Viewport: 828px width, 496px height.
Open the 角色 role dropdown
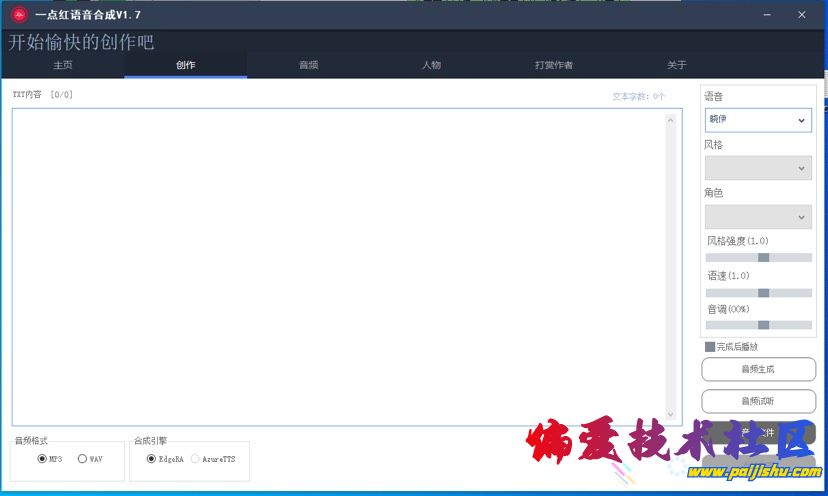pyautogui.click(x=758, y=216)
